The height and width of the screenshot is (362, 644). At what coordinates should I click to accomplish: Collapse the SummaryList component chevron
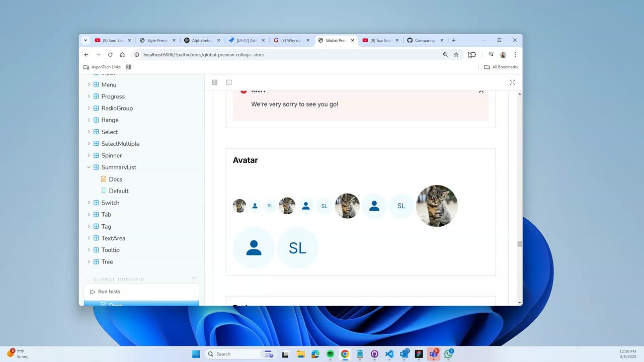(x=89, y=167)
